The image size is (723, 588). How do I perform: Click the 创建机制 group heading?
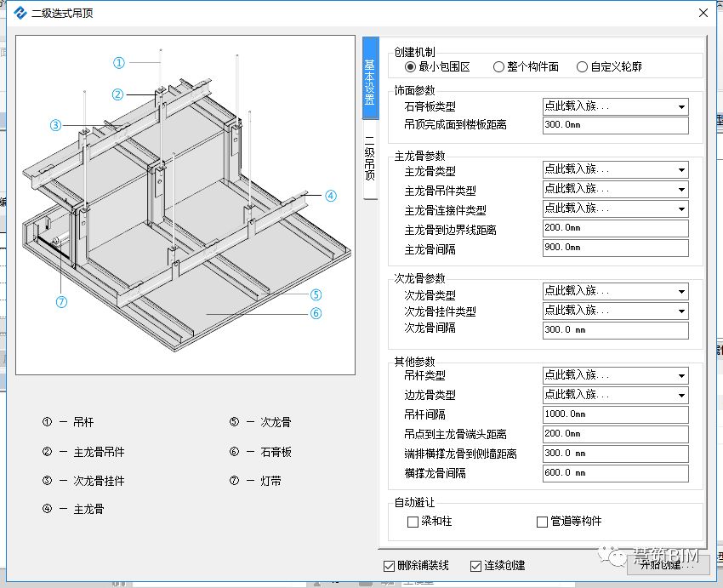pos(414,52)
